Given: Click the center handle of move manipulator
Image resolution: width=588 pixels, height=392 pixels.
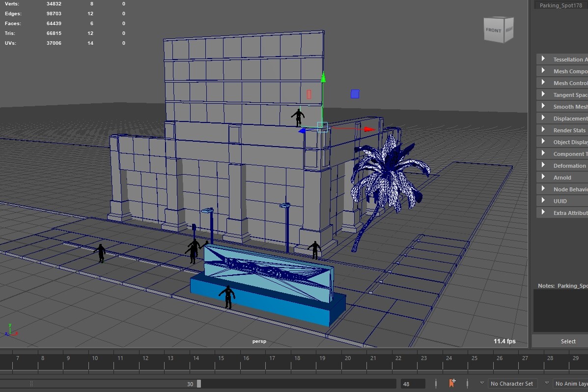Looking at the screenshot, I should (x=322, y=127).
